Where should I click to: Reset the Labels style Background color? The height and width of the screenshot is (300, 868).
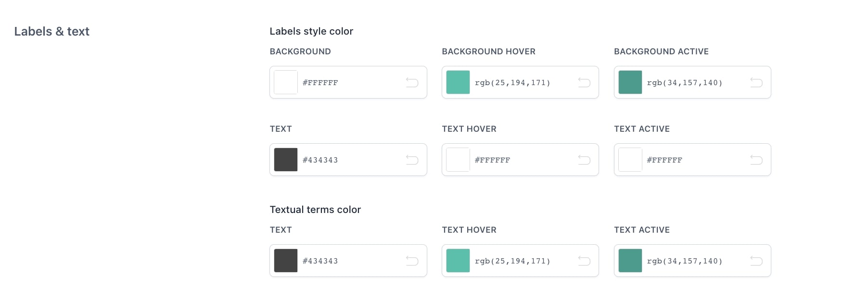tap(412, 83)
